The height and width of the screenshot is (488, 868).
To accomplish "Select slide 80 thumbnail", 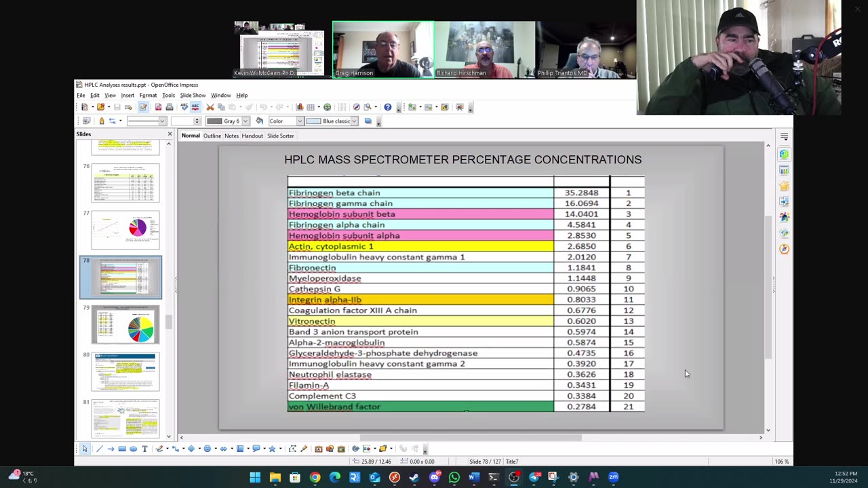I will coord(125,371).
